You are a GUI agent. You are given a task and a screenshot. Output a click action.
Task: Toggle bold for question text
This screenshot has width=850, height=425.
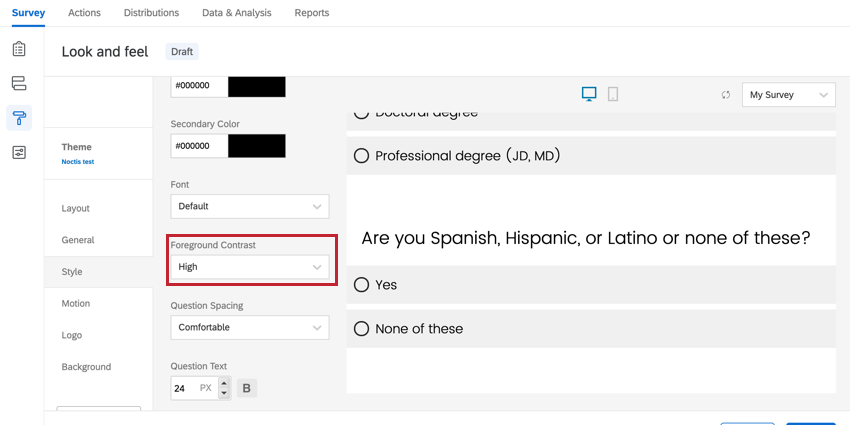[x=246, y=388]
